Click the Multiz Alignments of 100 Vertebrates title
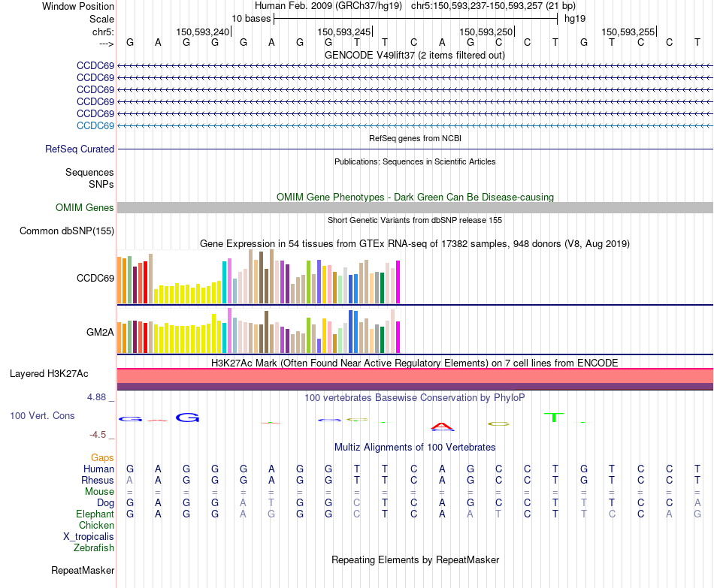The image size is (714, 588). pyautogui.click(x=415, y=448)
